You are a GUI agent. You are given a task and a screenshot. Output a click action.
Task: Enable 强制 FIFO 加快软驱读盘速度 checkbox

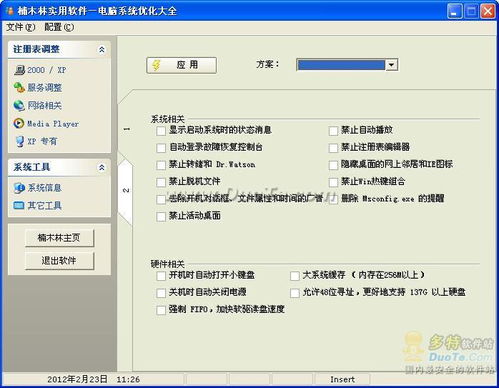[x=161, y=310]
